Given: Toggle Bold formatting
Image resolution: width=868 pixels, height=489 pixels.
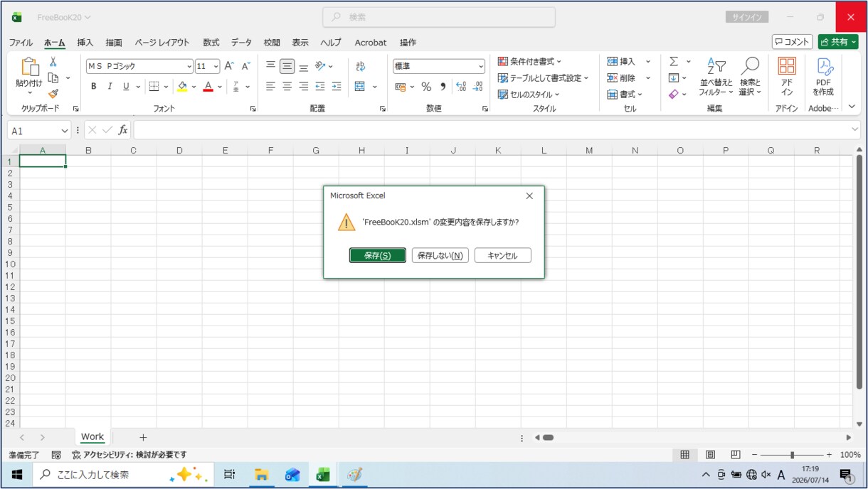Looking at the screenshot, I should (93, 87).
